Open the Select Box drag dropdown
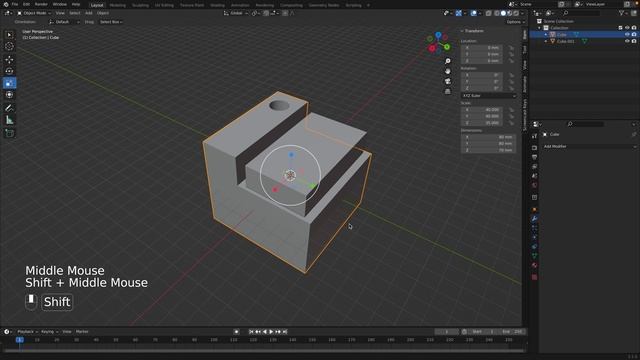Screen dimensions: 640x360 (x=111, y=22)
